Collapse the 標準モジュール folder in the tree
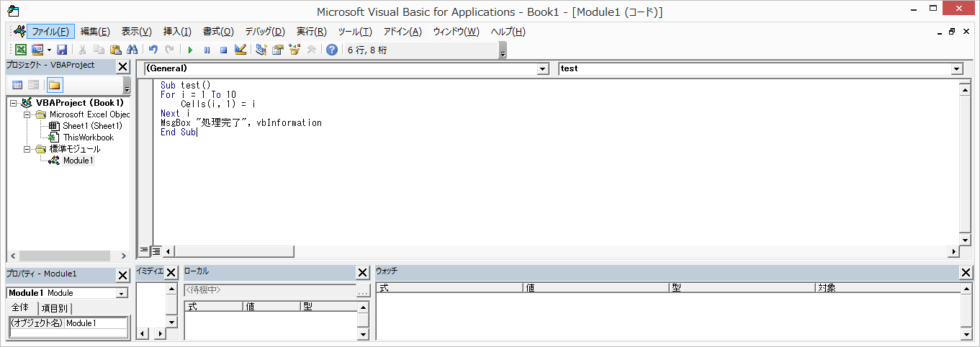980x347 pixels. [x=27, y=149]
